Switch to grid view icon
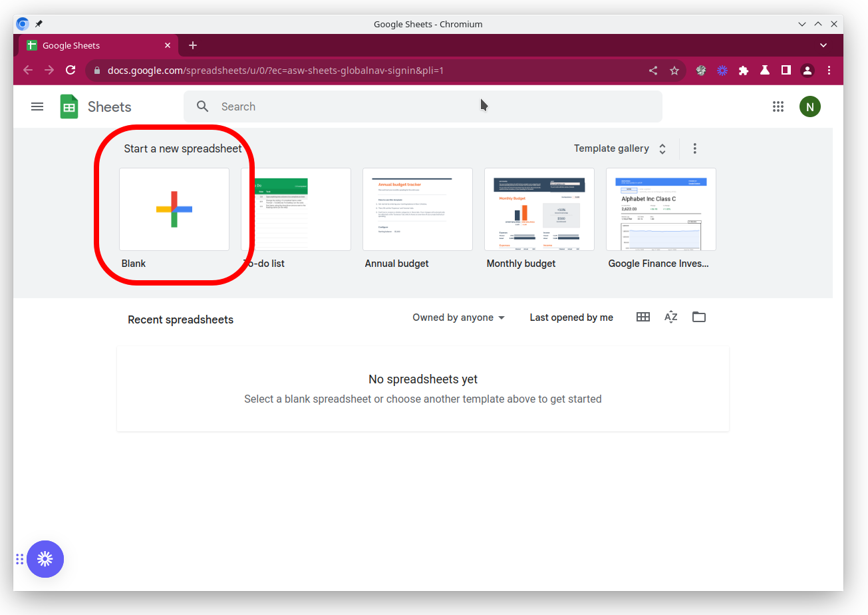This screenshot has width=868, height=615. tap(643, 317)
